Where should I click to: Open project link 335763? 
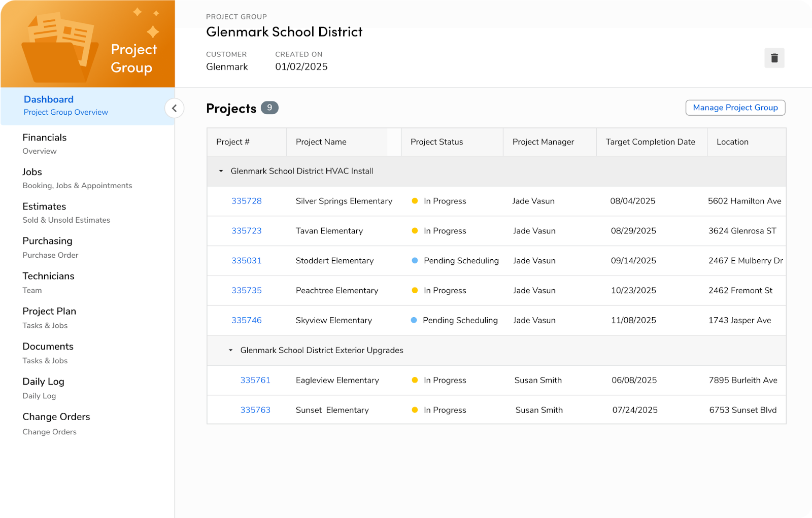point(255,410)
